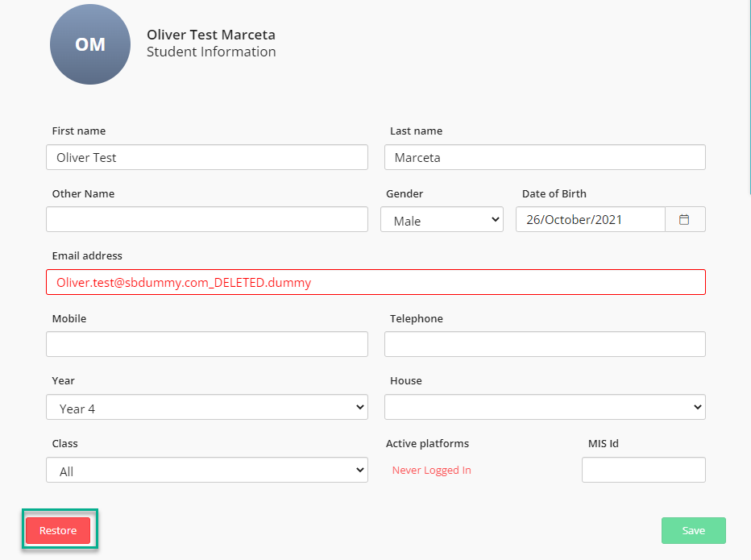751x560 pixels.
Task: Focus the Last name field
Action: point(545,157)
